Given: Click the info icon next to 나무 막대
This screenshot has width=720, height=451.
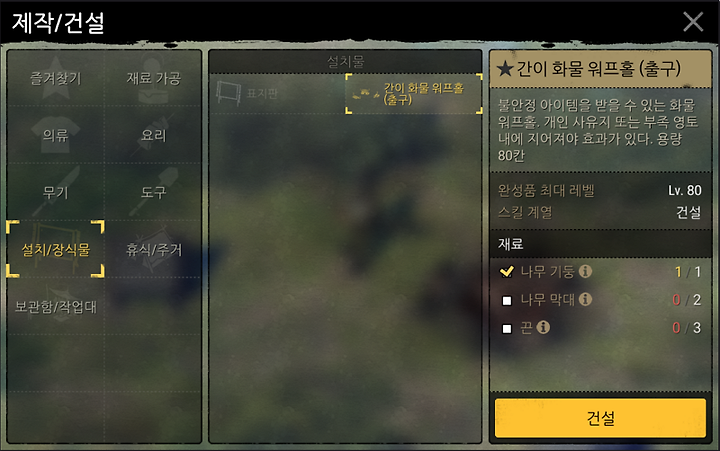Looking at the screenshot, I should pos(585,299).
